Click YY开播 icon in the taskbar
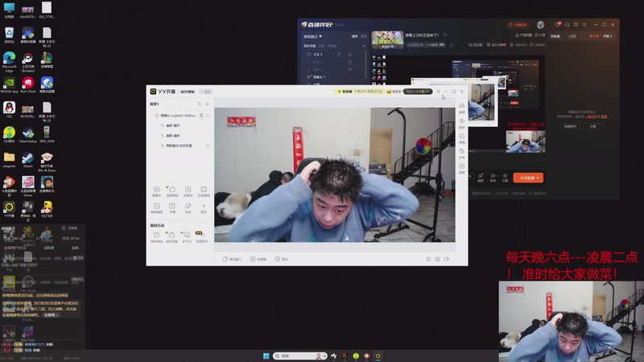644x362 pixels. coord(378,356)
